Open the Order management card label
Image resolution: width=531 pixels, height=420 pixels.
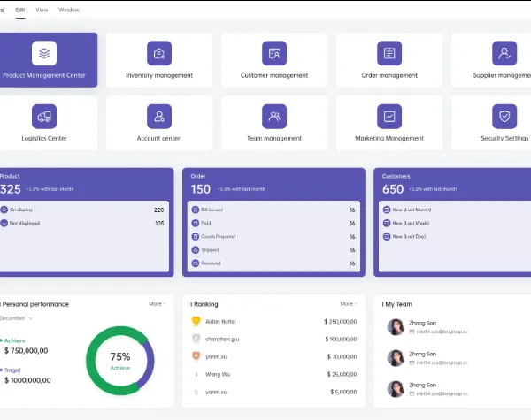(x=389, y=75)
